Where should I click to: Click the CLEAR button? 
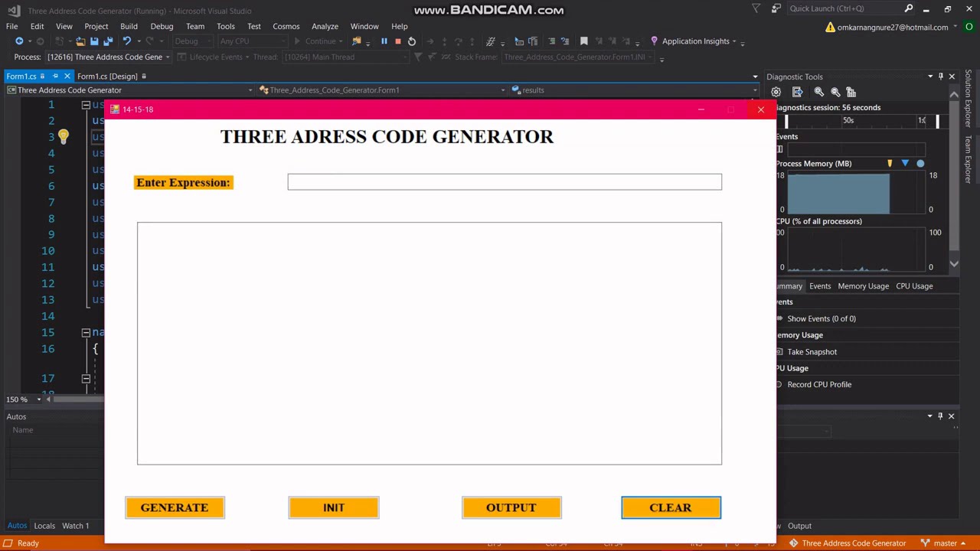tap(671, 507)
